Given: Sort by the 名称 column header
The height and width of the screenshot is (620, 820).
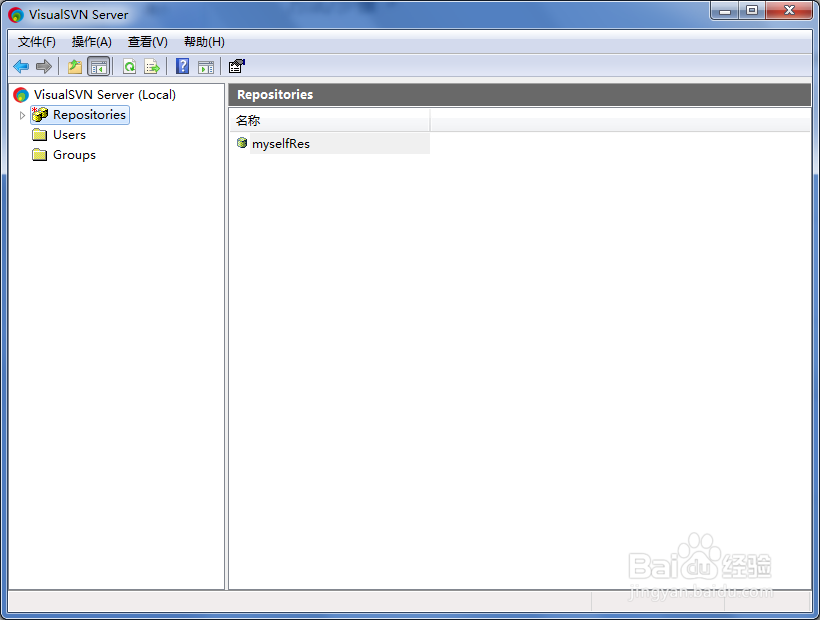Looking at the screenshot, I should pos(330,121).
